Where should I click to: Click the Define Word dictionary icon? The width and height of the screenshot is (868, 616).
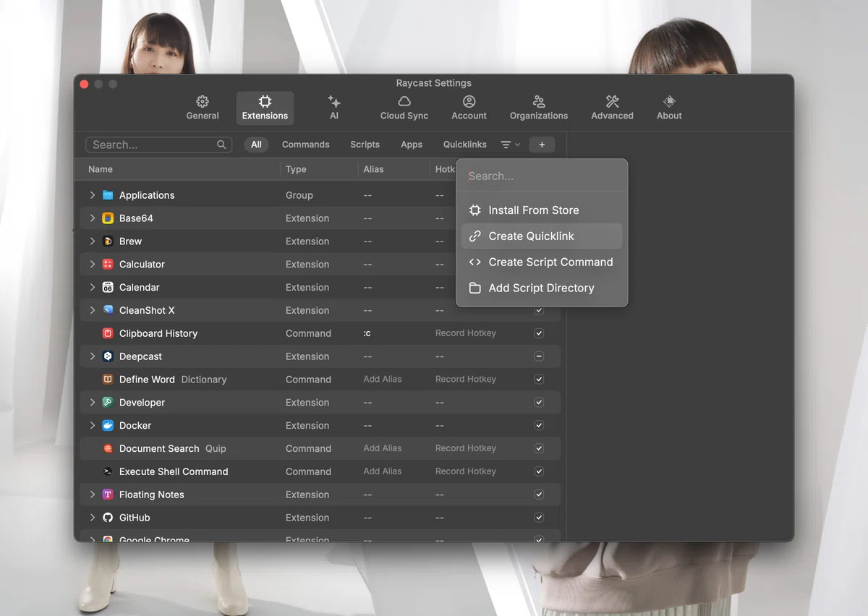point(108,380)
